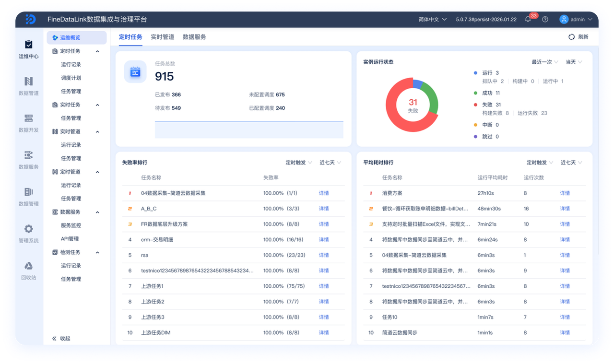This screenshot has height=364, width=614.
Task: Collapse the 定时任务 tree group
Action: 97,51
